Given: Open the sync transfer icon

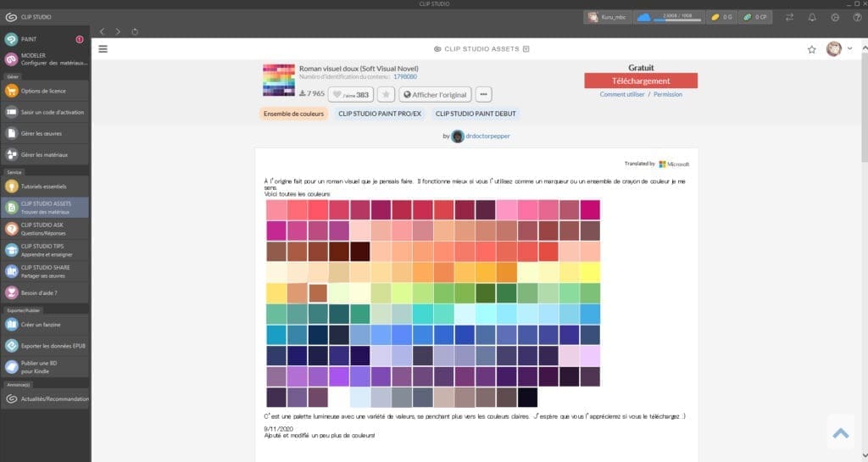Looking at the screenshot, I should 789,17.
